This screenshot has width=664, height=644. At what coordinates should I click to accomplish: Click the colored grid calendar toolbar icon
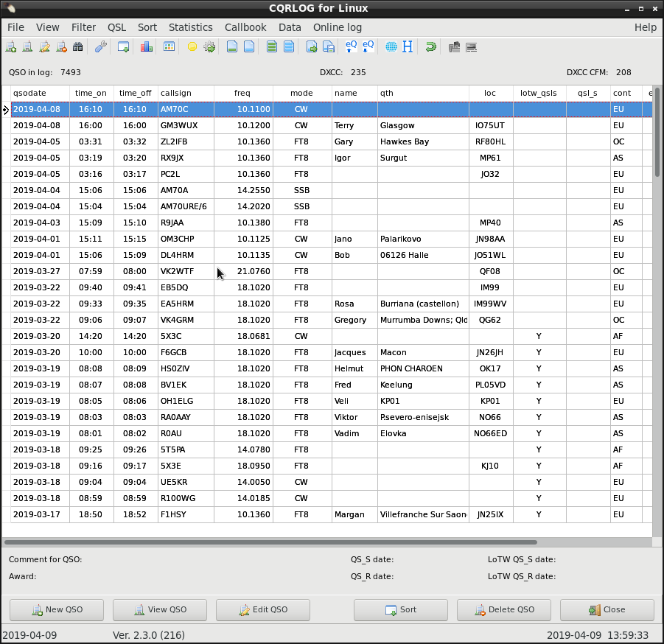click(169, 46)
